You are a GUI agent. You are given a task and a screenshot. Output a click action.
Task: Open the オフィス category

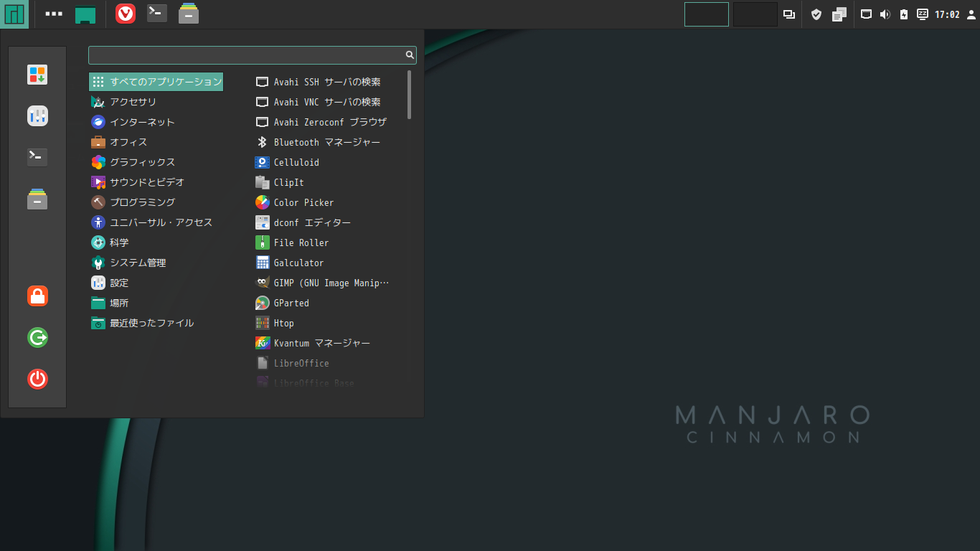point(156,142)
